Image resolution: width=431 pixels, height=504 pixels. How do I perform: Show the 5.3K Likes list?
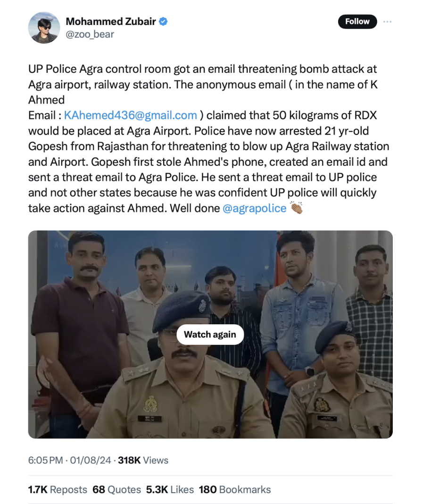[x=170, y=489]
